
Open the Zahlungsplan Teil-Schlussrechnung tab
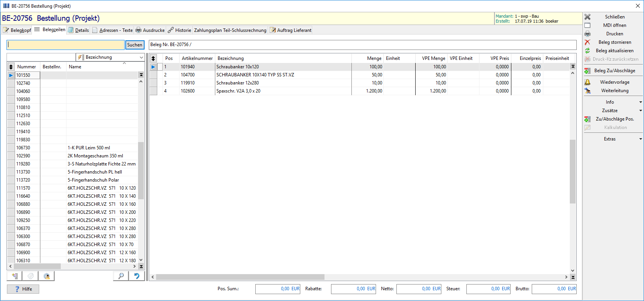(230, 30)
